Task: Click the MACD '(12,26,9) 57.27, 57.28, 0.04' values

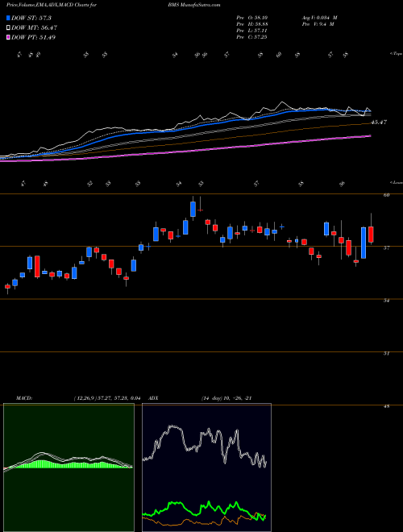Action: [107, 398]
